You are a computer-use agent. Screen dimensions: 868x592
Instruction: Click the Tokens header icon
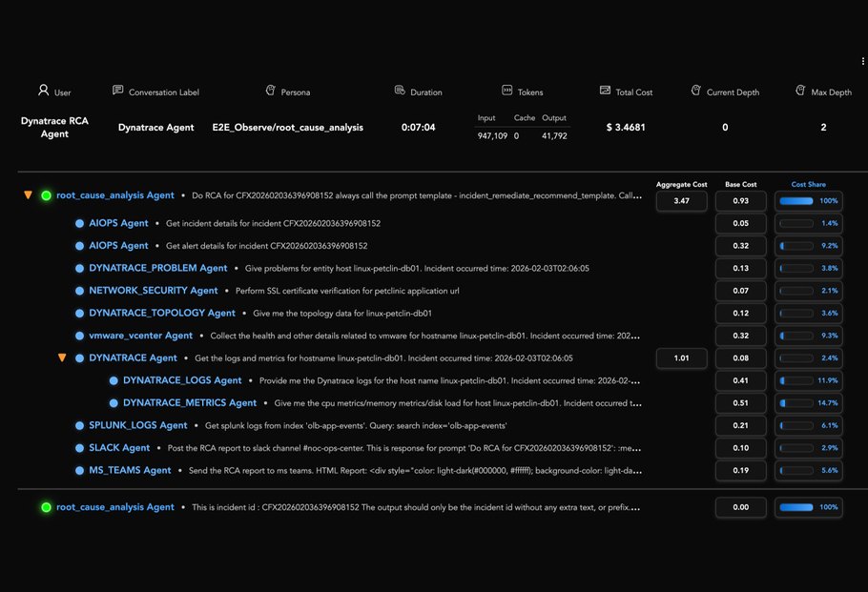[x=507, y=90]
